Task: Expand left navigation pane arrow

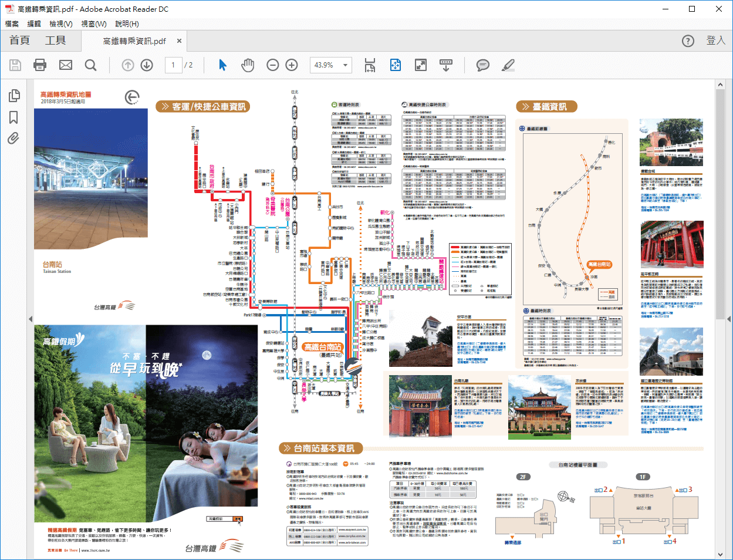Action: click(31, 319)
